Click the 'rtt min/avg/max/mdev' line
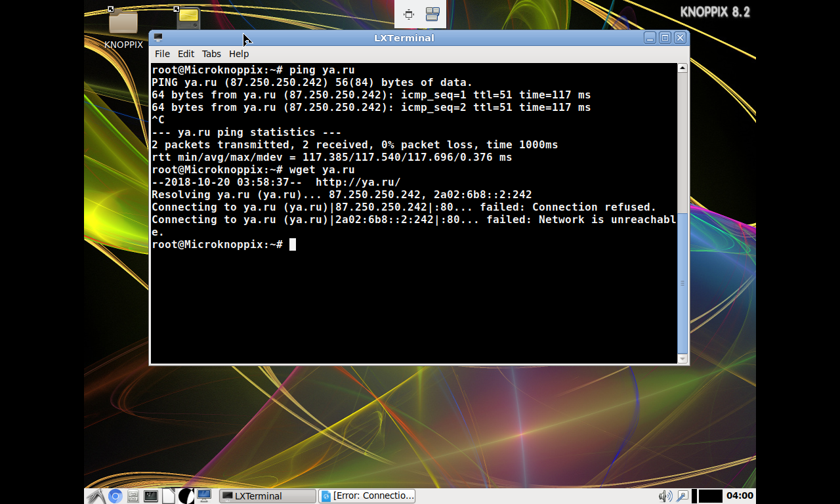 click(331, 157)
